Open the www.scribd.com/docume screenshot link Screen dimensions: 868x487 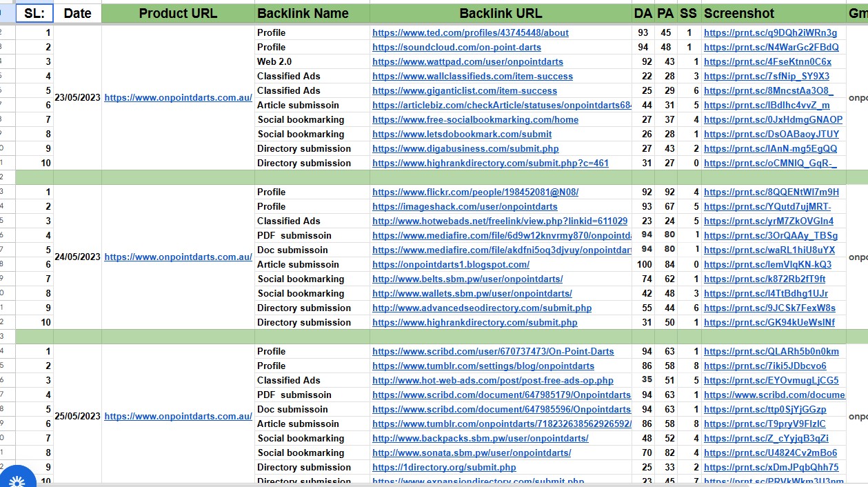pyautogui.click(x=774, y=395)
